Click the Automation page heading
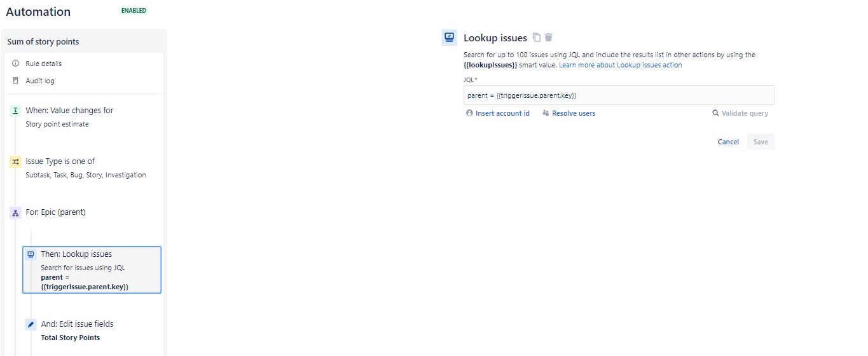 pos(38,12)
